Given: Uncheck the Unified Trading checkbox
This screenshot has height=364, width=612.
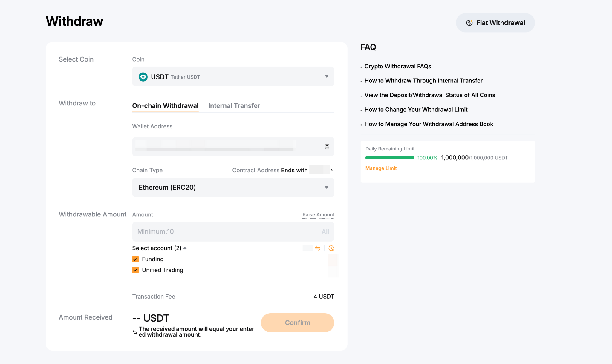Looking at the screenshot, I should coord(135,270).
